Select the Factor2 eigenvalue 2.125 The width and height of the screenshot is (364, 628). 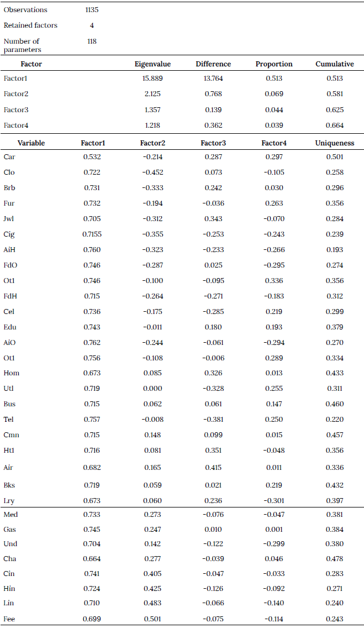pos(152,94)
